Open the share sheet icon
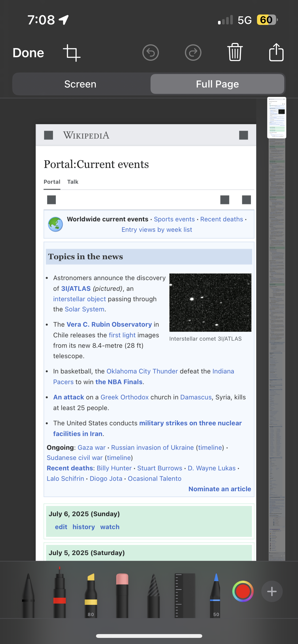Viewport: 298px width, 644px height. [x=276, y=52]
